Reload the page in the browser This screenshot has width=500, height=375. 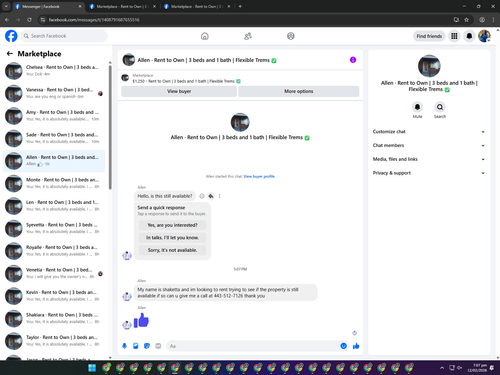pos(29,20)
